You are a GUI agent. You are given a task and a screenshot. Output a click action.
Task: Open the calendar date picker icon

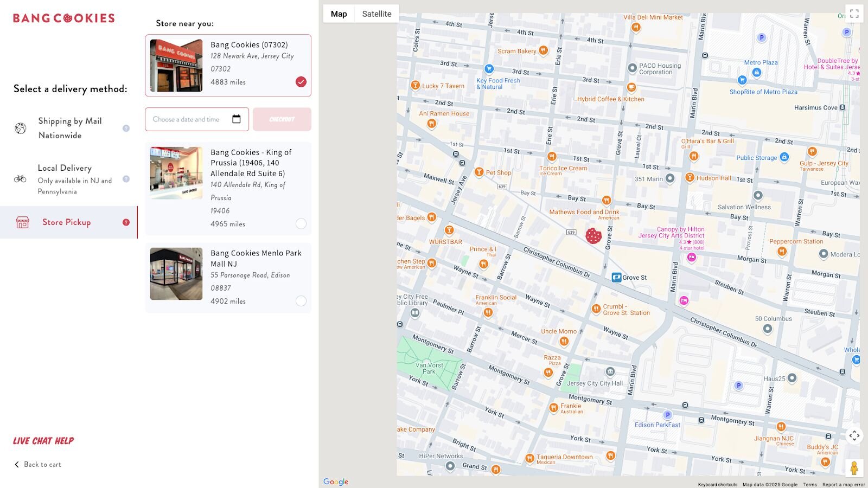(237, 119)
